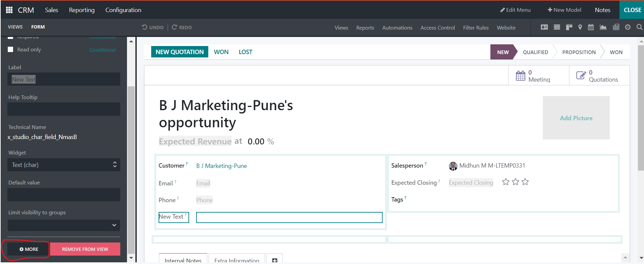The width and height of the screenshot is (644, 264).
Task: Close Studio with the CLOSE button
Action: [x=632, y=10]
